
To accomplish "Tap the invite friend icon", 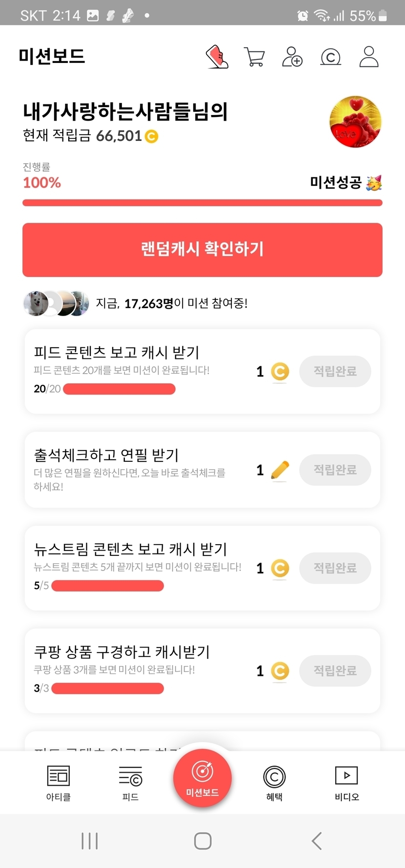I will [292, 57].
